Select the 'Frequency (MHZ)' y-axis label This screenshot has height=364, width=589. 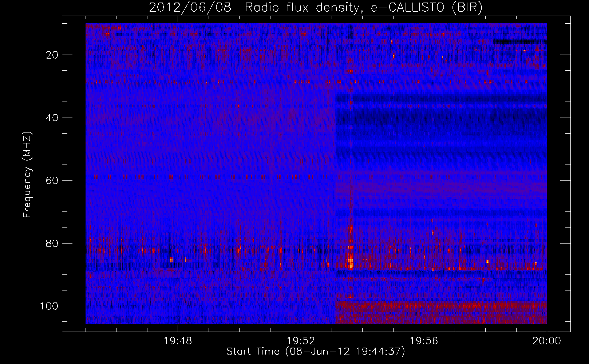point(27,175)
